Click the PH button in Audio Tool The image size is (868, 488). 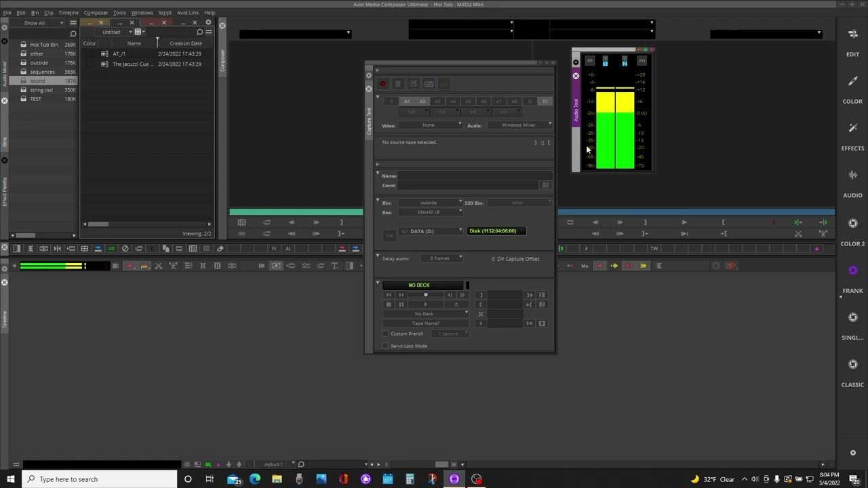(x=642, y=61)
